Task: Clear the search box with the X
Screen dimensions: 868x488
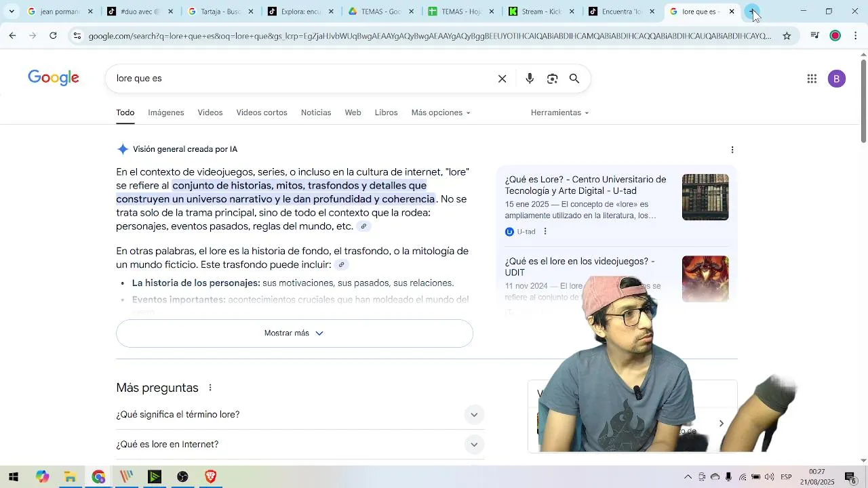Action: pyautogui.click(x=502, y=79)
